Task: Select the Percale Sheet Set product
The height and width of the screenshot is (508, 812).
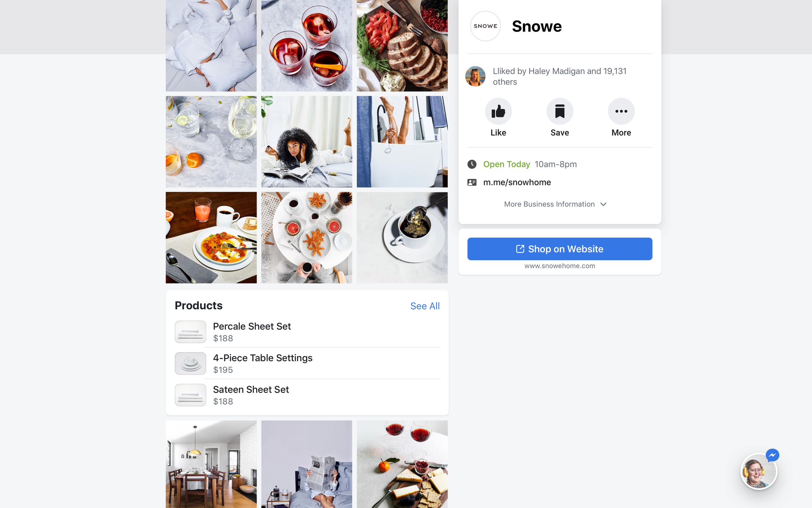Action: 307,332
